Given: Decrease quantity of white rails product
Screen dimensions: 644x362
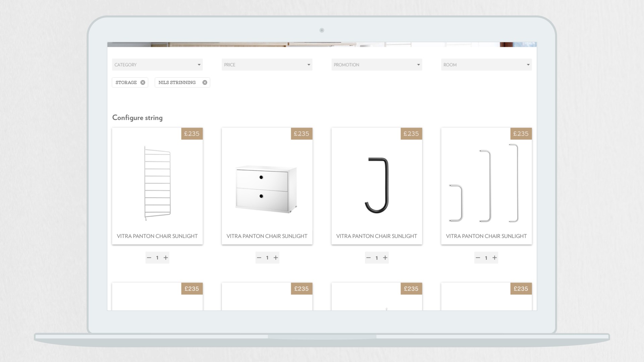Looking at the screenshot, I should click(x=478, y=258).
